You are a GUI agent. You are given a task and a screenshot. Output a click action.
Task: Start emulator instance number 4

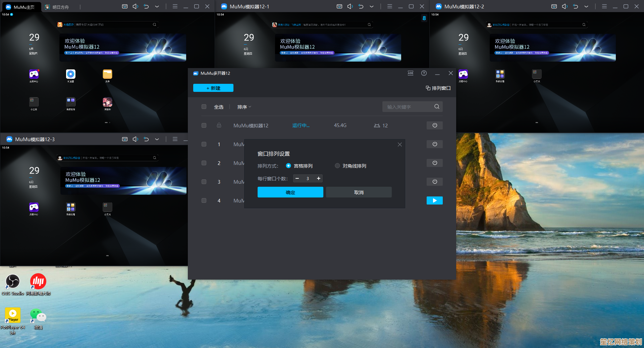434,200
